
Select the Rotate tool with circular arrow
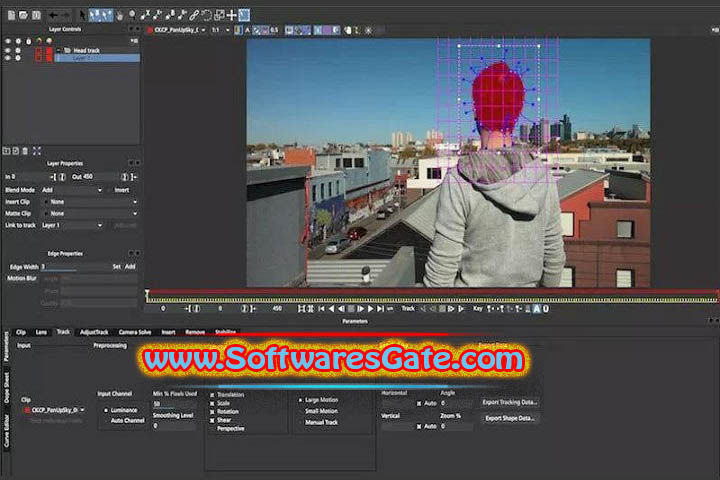207,15
